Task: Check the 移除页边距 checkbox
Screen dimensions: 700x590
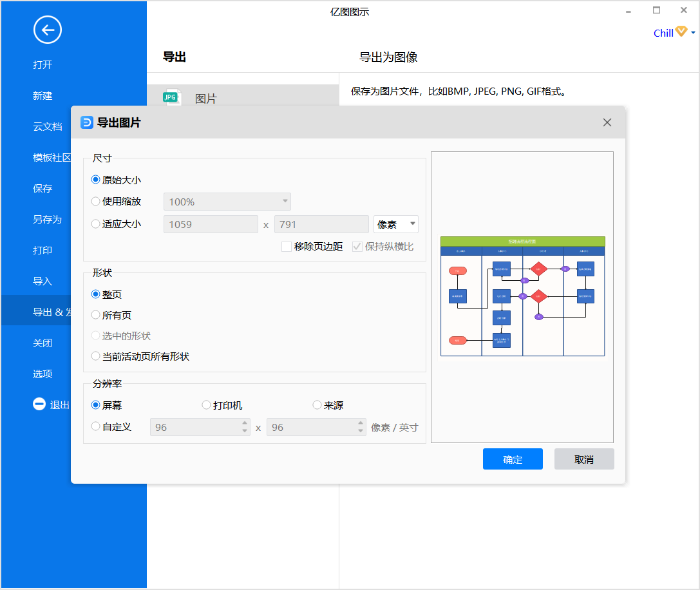Action: (287, 247)
